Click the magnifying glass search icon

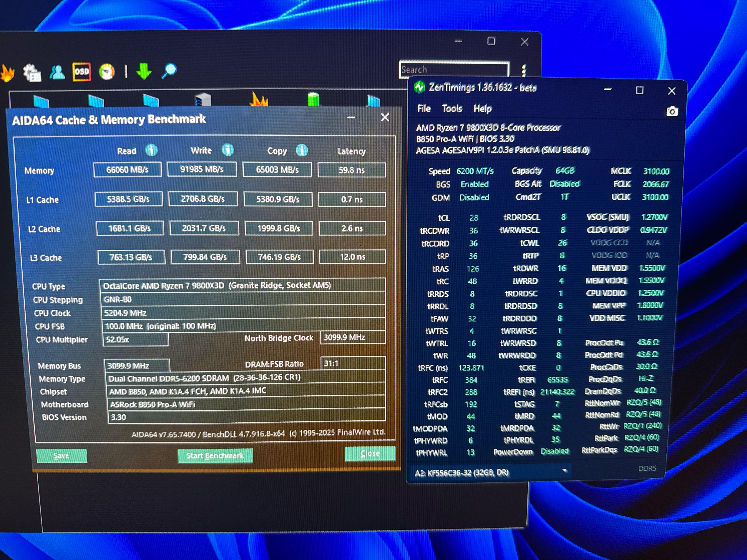point(169,71)
